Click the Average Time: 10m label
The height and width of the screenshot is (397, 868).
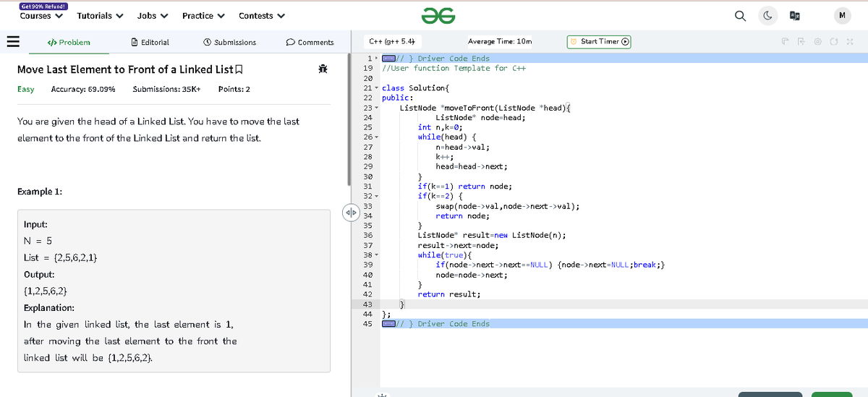tap(500, 41)
